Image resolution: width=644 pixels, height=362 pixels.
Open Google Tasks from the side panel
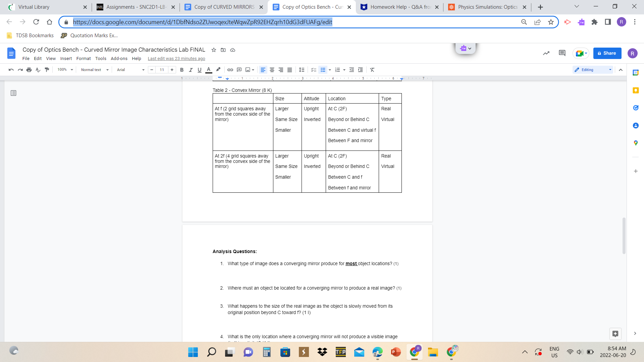click(636, 108)
